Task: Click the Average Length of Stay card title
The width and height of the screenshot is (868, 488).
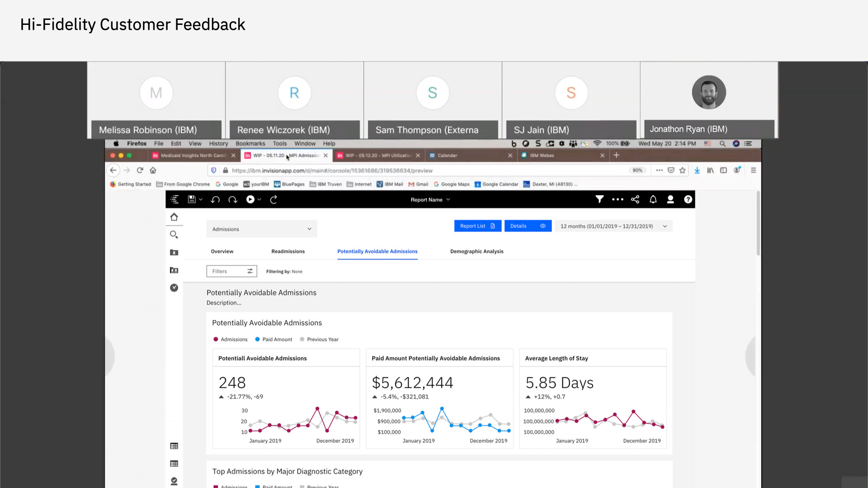Action: 557,358
